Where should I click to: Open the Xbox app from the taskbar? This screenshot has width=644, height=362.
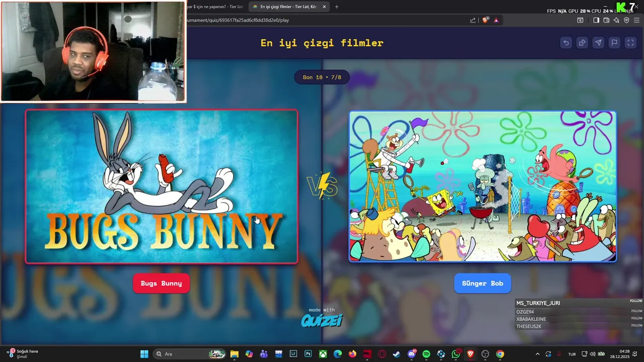(x=323, y=354)
